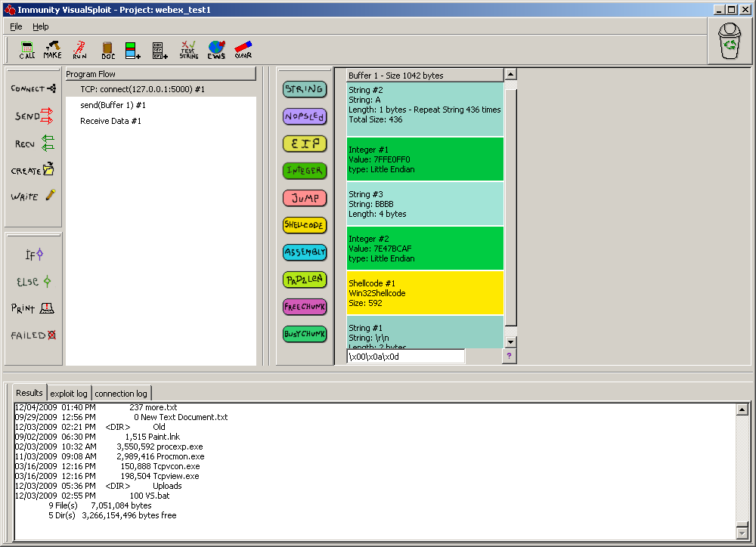756x547 pixels.
Task: Click the INTEGER buffer element button
Action: coord(305,171)
